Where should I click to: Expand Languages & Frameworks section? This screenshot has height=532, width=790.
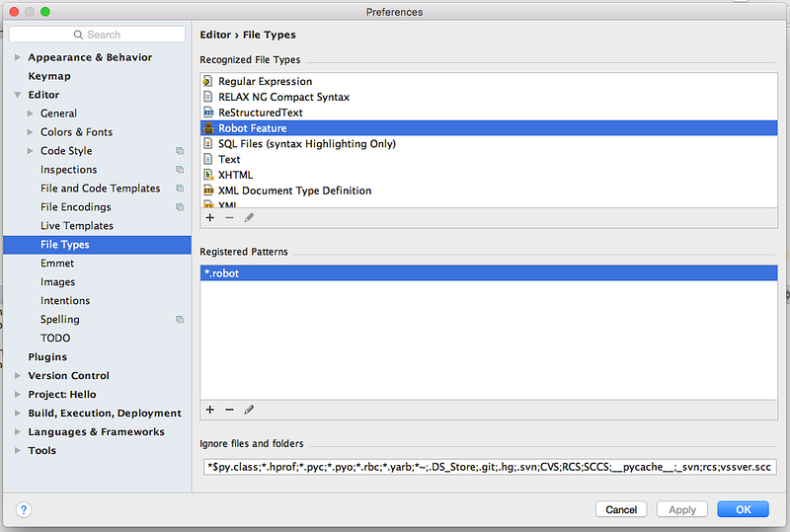coord(18,431)
